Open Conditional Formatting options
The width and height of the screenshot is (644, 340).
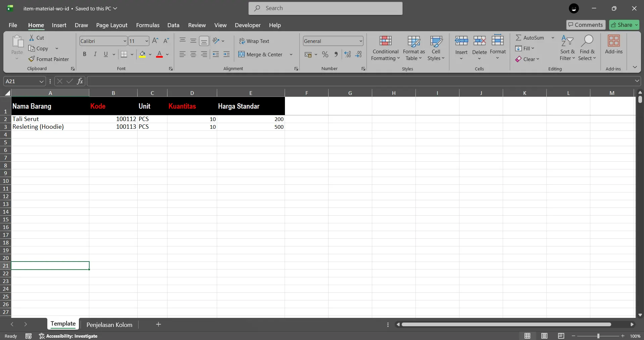pyautogui.click(x=385, y=48)
